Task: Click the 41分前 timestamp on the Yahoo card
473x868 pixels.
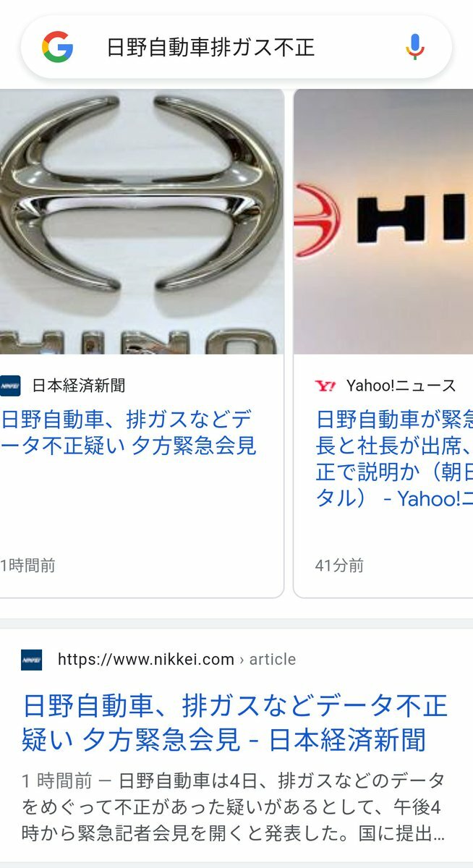Action: click(x=339, y=566)
